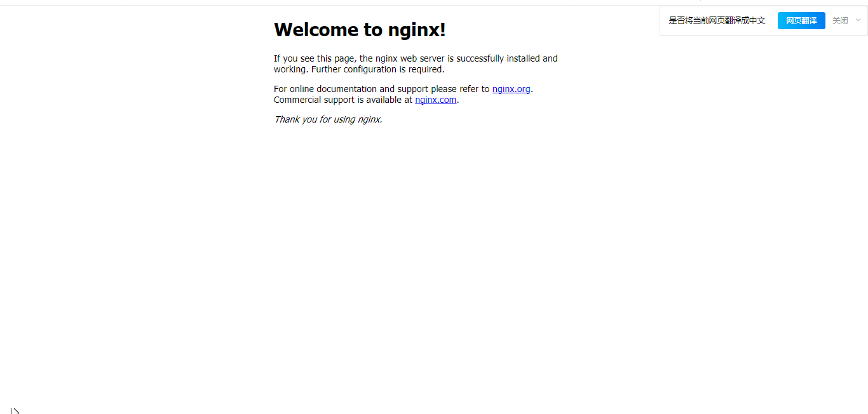Screen dimensions: 868x414
Task: Expand the chevron arrow beside 关闭
Action: pos(858,20)
